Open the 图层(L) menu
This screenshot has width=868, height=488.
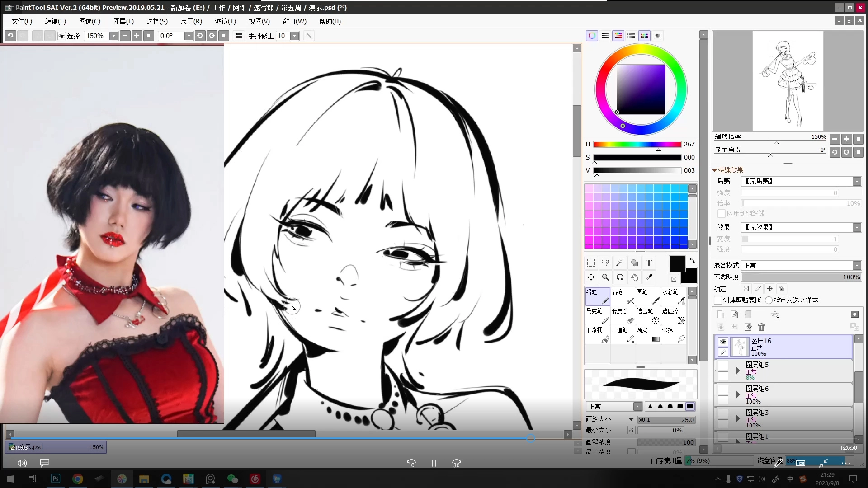[123, 21]
